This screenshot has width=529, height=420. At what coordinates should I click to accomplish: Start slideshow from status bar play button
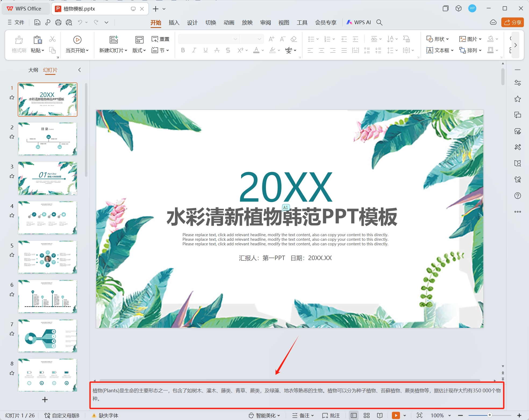(396, 415)
